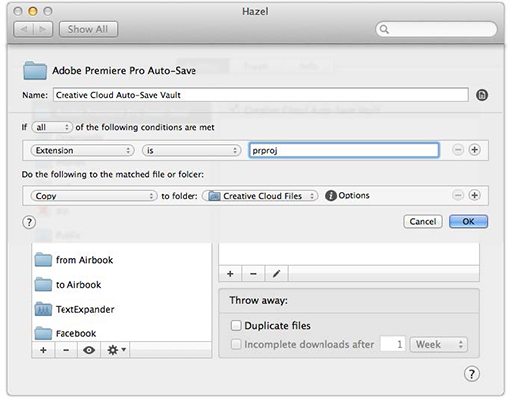Edit selected rule with pencil icon

pyautogui.click(x=276, y=274)
